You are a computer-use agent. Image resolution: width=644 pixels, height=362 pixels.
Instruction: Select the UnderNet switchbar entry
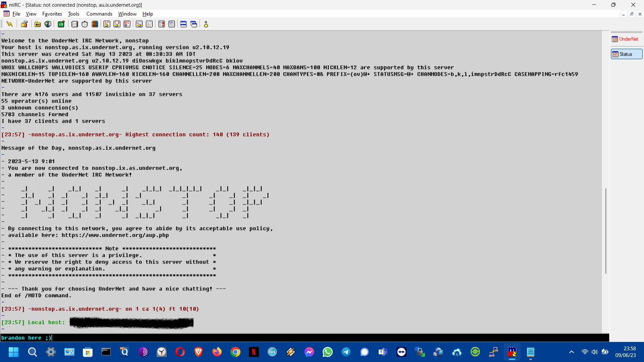626,39
